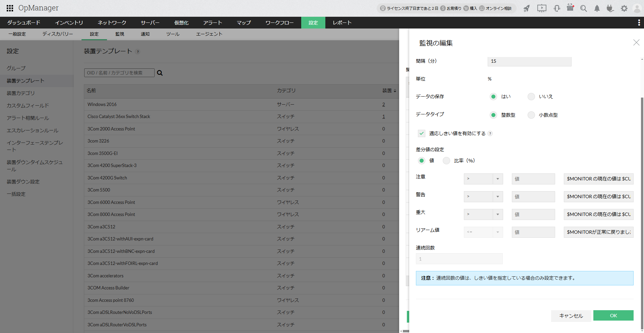Click リアーム値 value field

point(533,232)
